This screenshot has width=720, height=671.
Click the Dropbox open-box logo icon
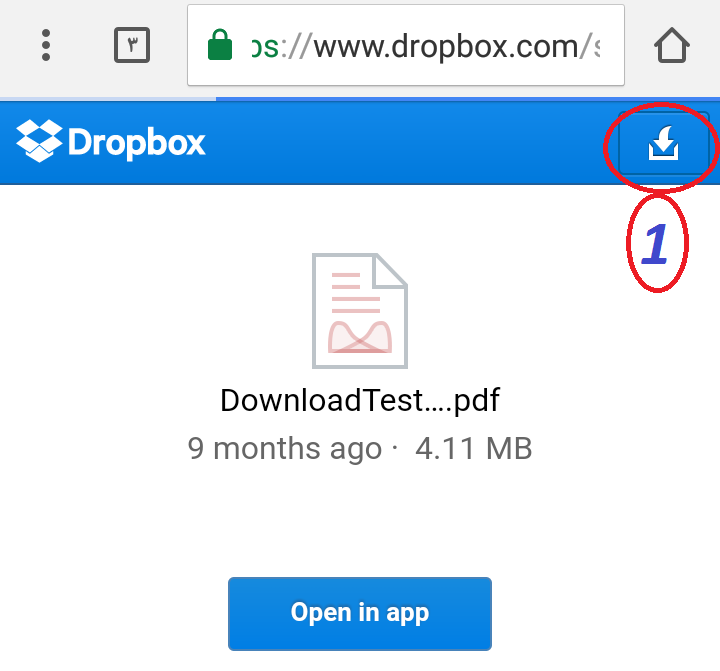pyautogui.click(x=39, y=141)
